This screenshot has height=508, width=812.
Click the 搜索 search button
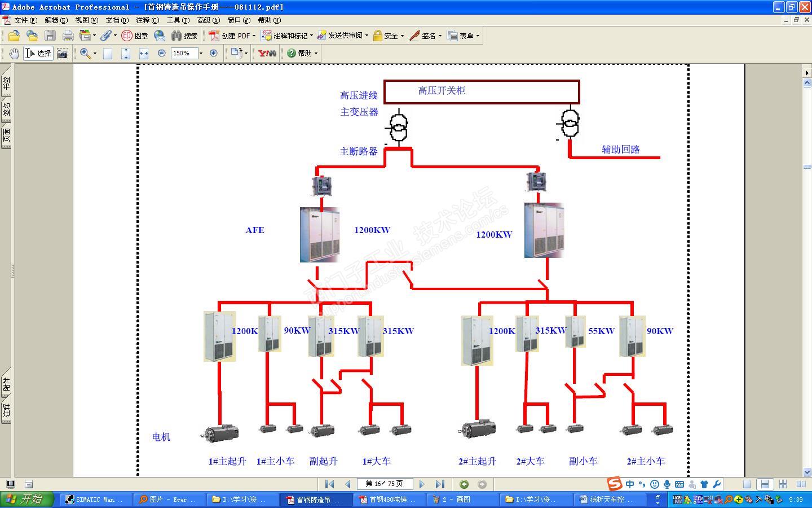point(184,36)
